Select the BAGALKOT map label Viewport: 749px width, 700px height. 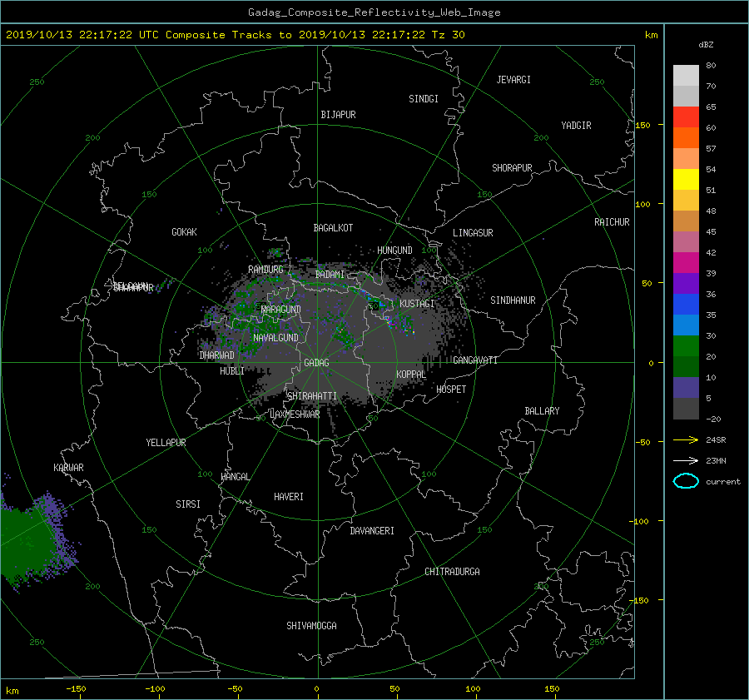point(333,228)
